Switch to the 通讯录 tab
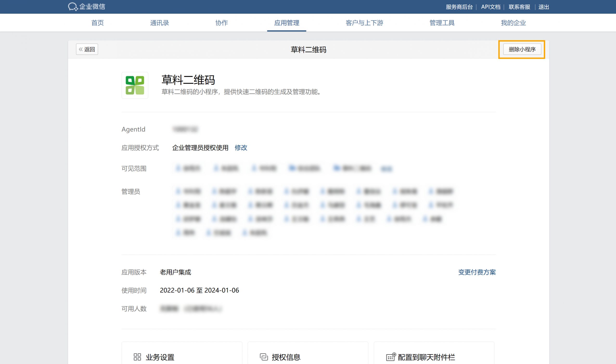Viewport: 616px width, 364px height. [160, 23]
